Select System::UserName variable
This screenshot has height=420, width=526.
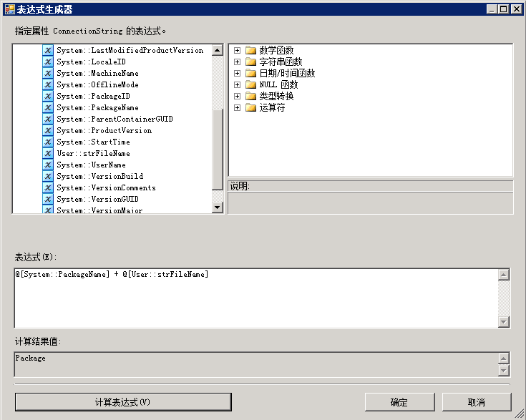[91, 165]
